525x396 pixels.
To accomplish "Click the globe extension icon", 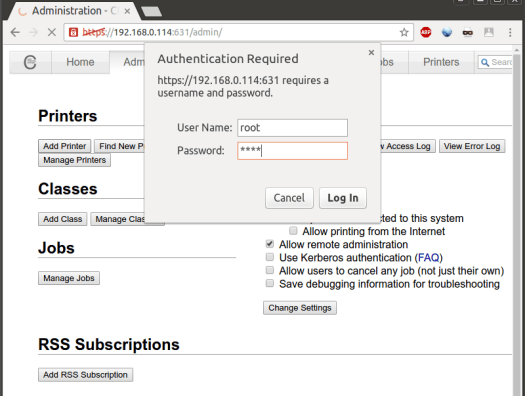I will point(447,32).
